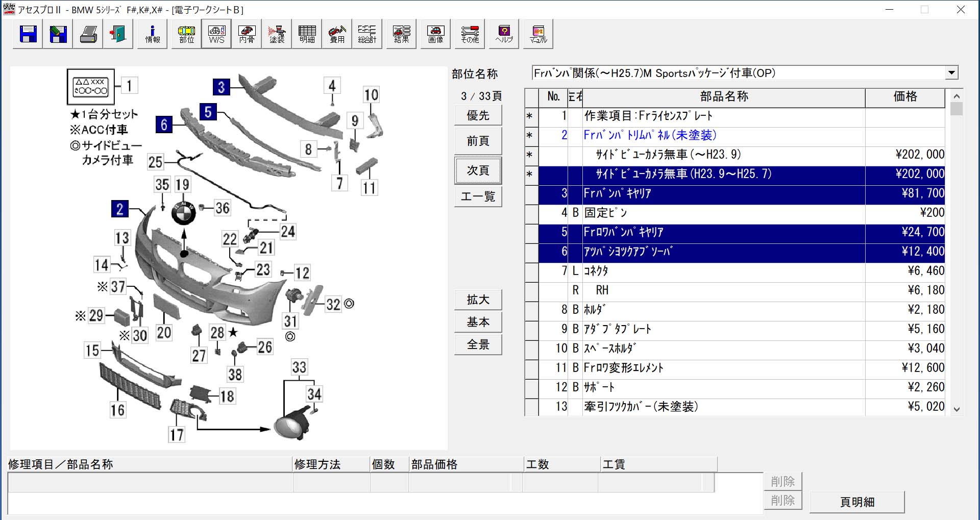Viewport: 980px width, 520px height.
Task: Select the 部位 yellow car icon
Action: 186,34
